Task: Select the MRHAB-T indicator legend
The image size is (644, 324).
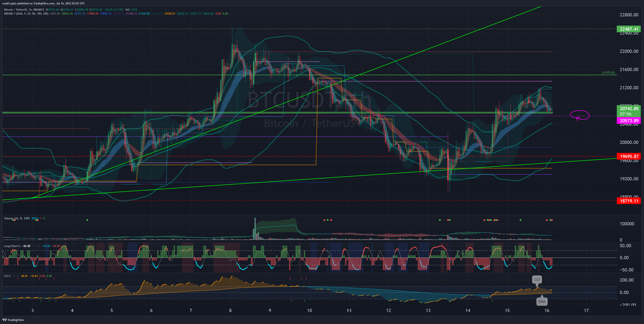Action: coord(26,14)
